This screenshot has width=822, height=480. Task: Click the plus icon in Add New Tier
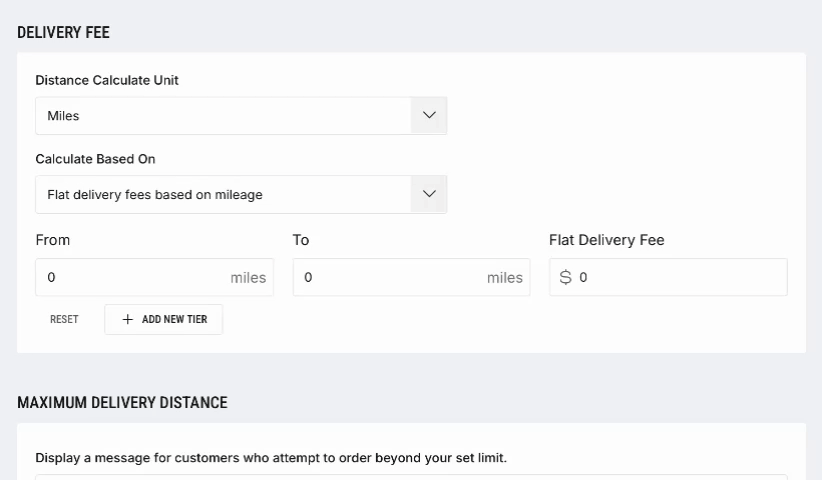point(127,320)
